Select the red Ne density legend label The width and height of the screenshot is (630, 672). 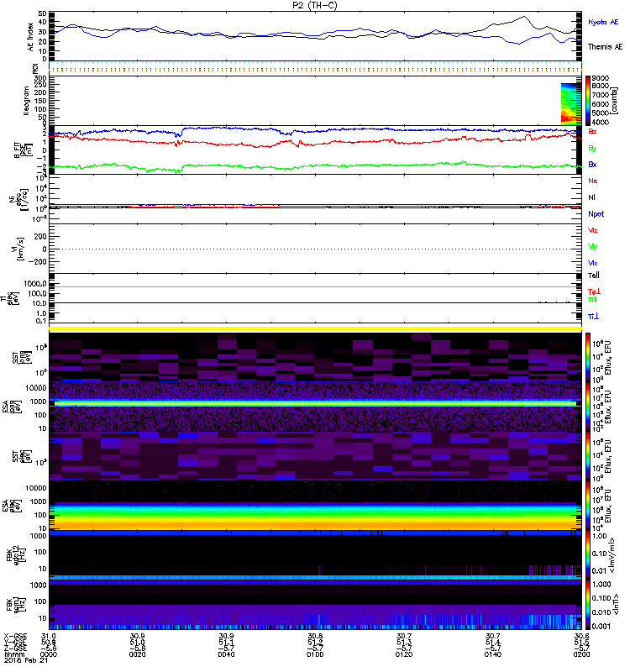[x=593, y=181]
